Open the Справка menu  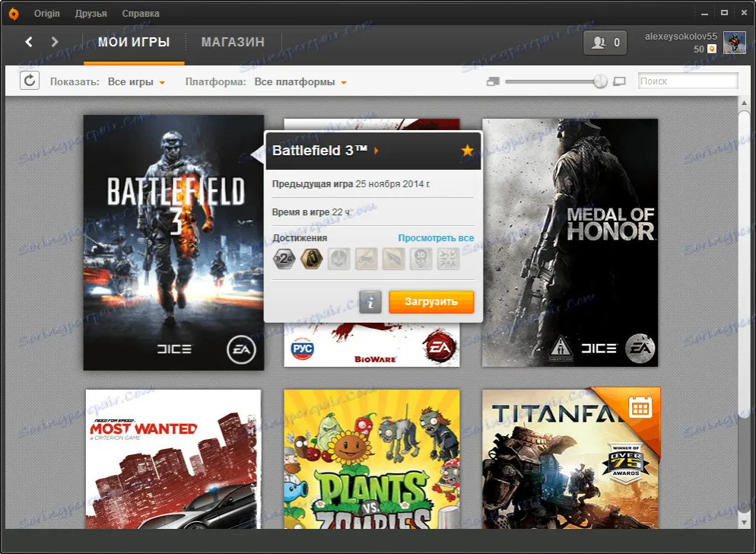pos(141,14)
